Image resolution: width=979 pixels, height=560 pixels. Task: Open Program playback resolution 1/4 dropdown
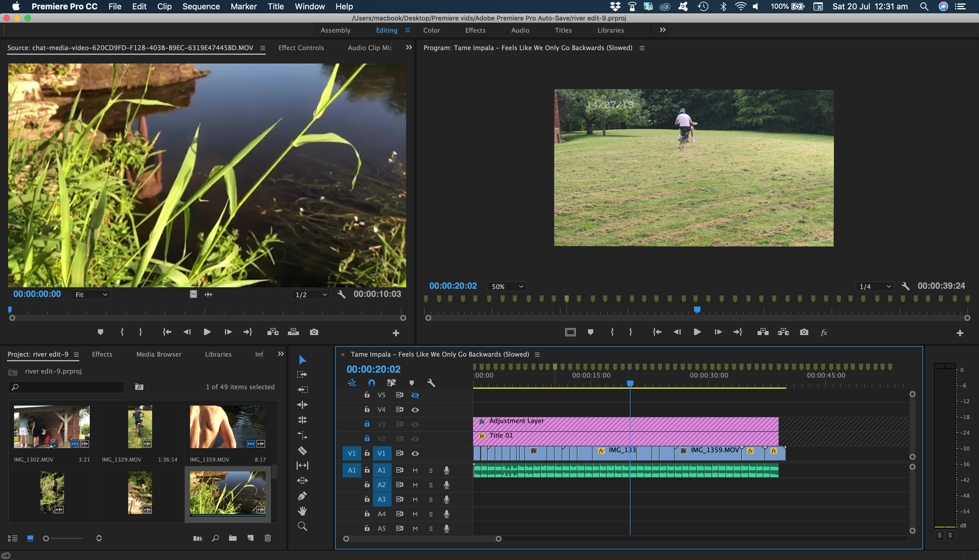tap(875, 286)
